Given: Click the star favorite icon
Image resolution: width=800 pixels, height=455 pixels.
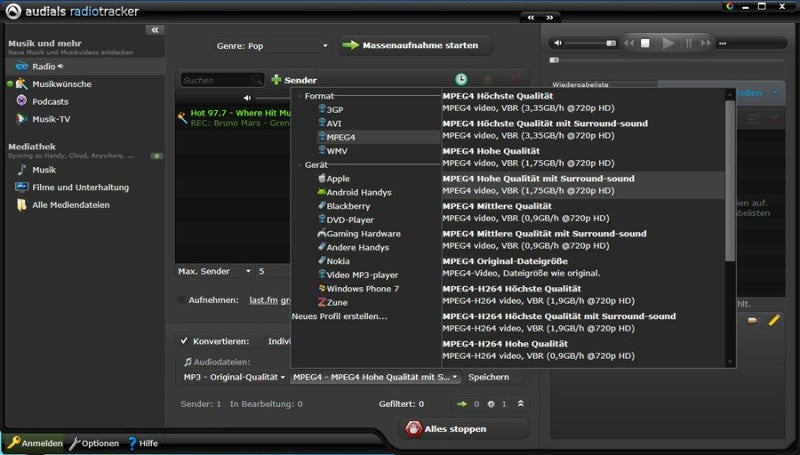Looking at the screenshot, I should coord(488,79).
